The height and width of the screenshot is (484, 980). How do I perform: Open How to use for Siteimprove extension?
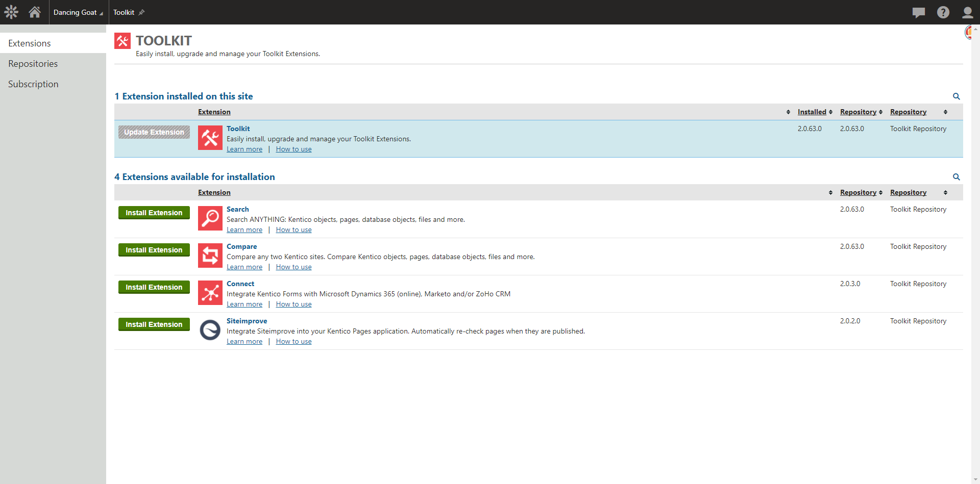(x=293, y=342)
